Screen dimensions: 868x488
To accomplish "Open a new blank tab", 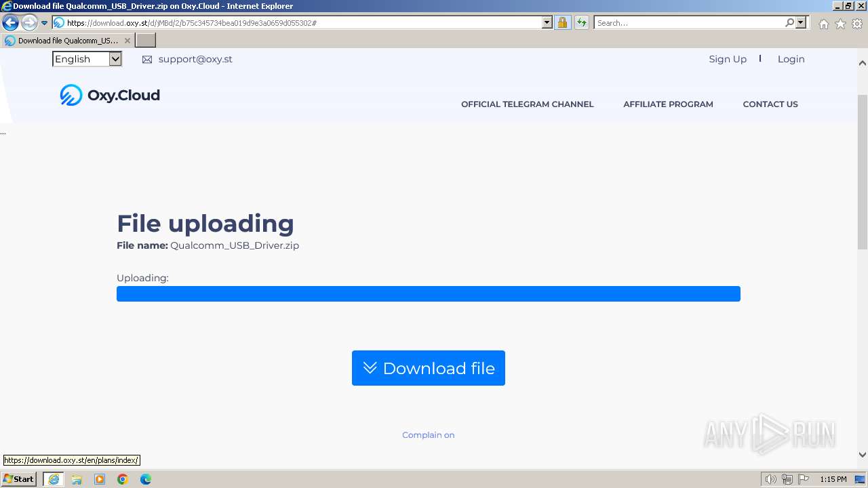I will point(146,41).
